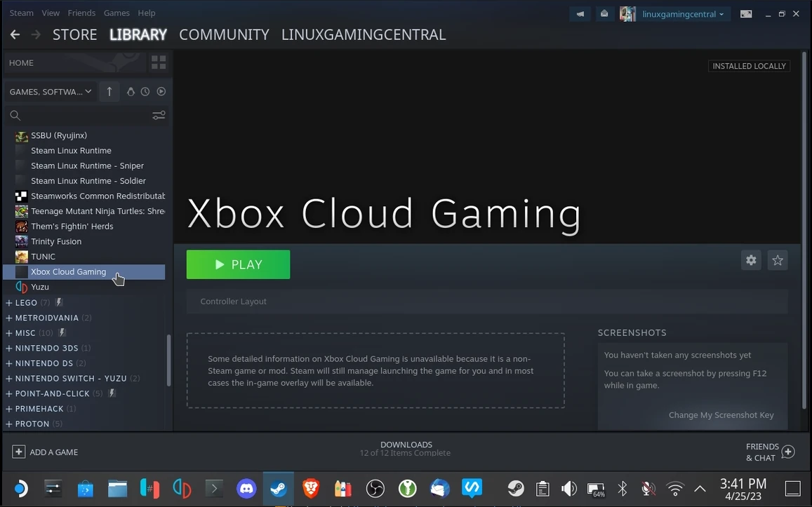Open Steam announcements megaphone icon
This screenshot has width=812, height=507.
pyautogui.click(x=580, y=14)
